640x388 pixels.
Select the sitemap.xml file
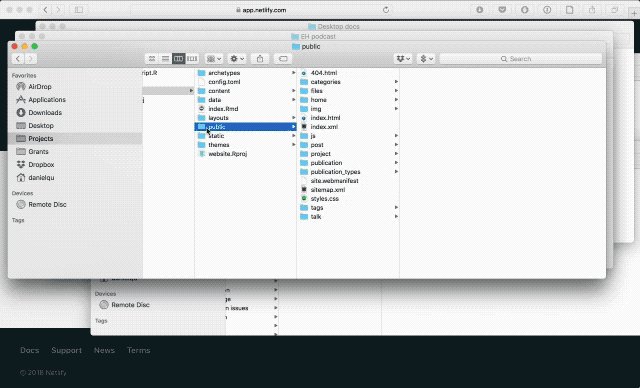pyautogui.click(x=348, y=190)
